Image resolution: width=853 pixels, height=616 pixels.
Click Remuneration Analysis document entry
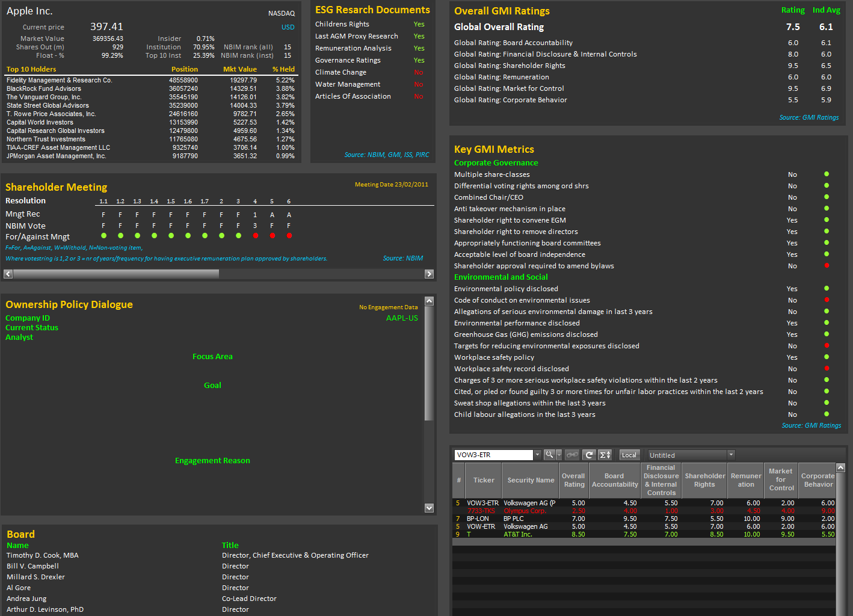pyautogui.click(x=353, y=48)
